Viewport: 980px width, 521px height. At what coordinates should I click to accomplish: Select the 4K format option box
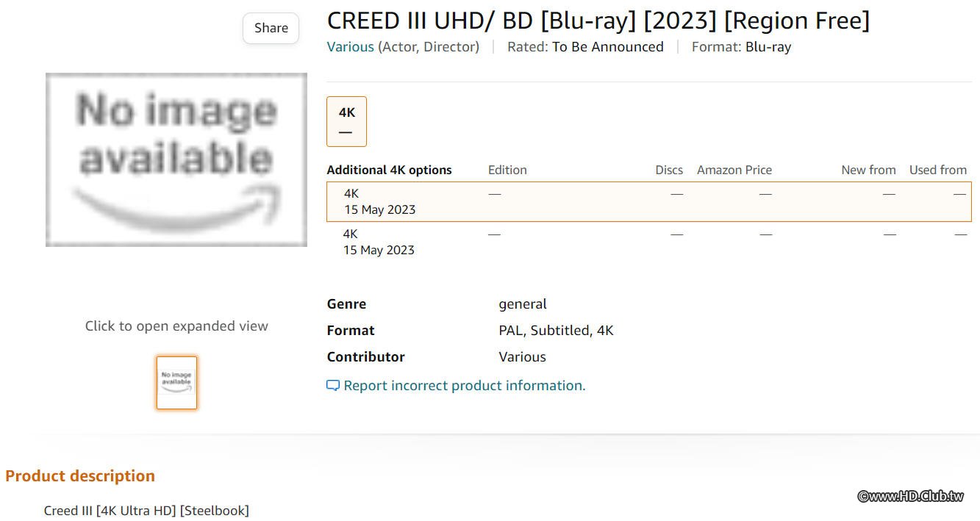click(x=346, y=121)
